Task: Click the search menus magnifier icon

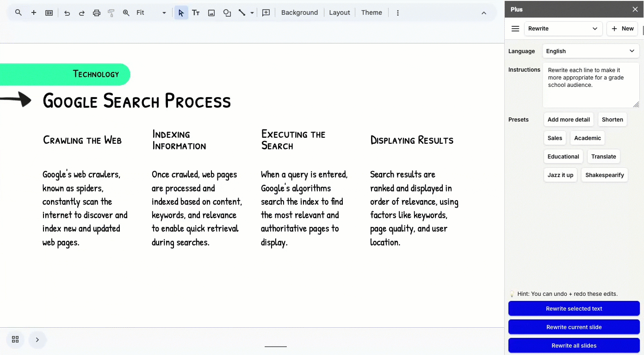Action: pyautogui.click(x=19, y=12)
